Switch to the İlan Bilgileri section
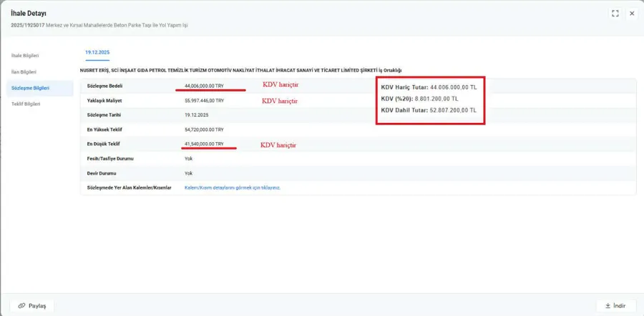The height and width of the screenshot is (316, 644). click(x=24, y=72)
